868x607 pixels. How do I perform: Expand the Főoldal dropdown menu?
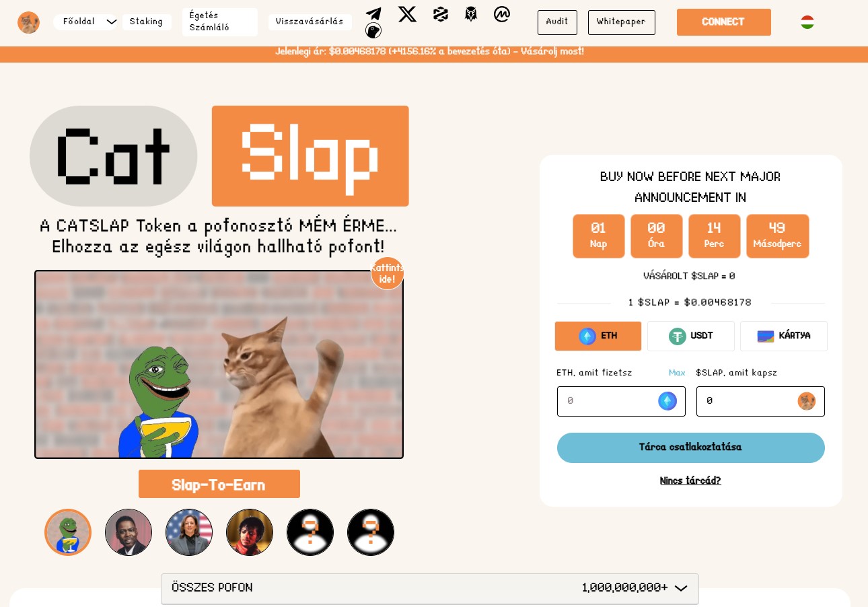[x=86, y=22]
